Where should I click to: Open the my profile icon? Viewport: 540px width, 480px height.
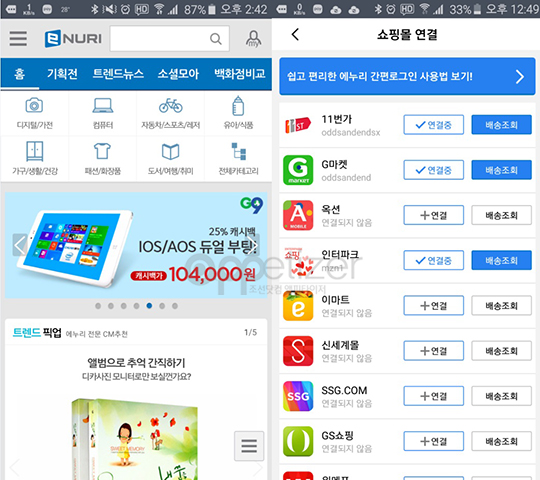pos(253,39)
